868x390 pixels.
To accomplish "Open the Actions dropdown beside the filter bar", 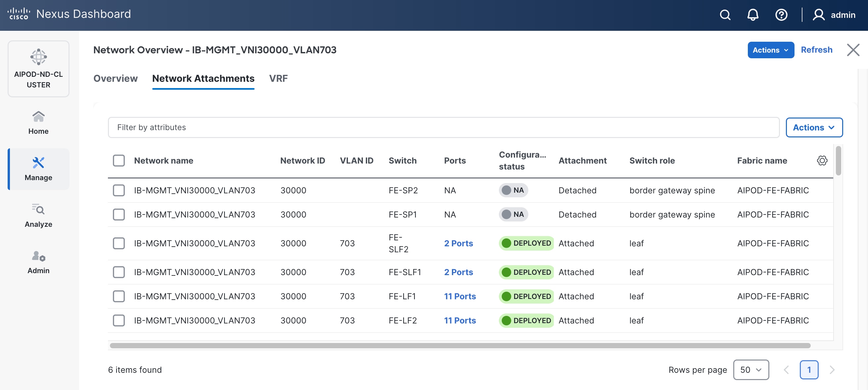I will coord(814,127).
